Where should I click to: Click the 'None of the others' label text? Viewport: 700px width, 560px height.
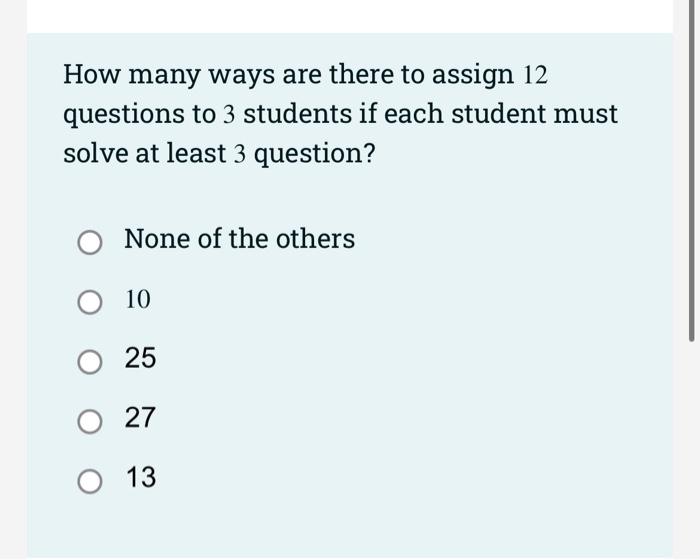pyautogui.click(x=240, y=238)
